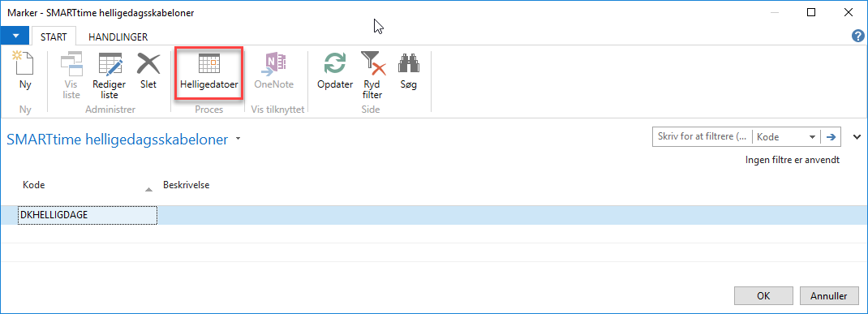This screenshot has height=314, width=868.
Task: Maximize the Marker window
Action: point(811,11)
